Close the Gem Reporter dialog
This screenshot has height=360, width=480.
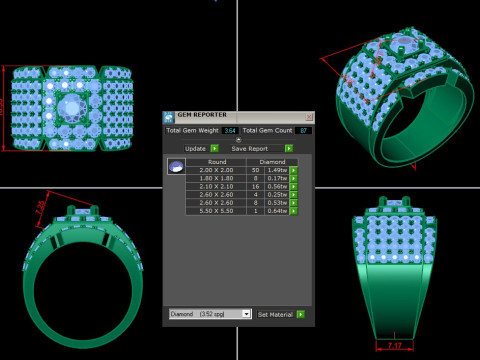click(309, 117)
